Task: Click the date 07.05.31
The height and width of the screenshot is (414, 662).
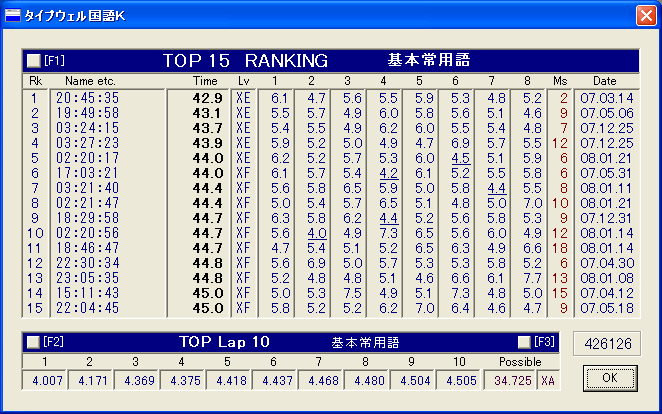Action: click(607, 173)
